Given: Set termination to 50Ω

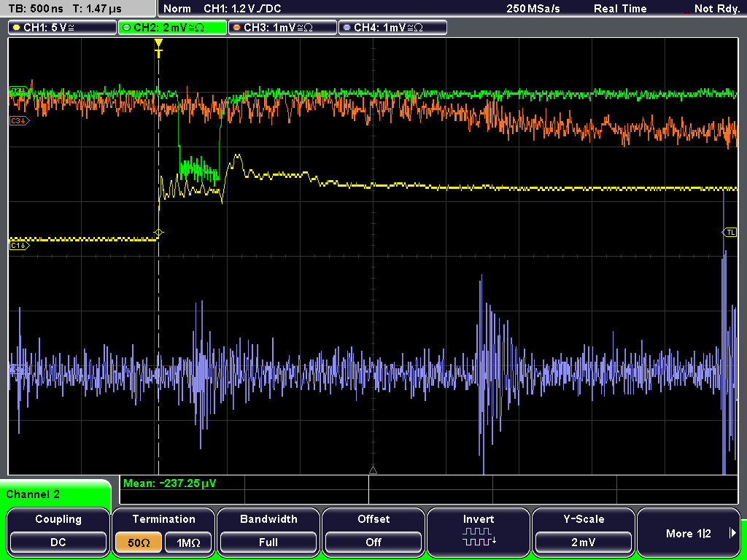Looking at the screenshot, I should pyautogui.click(x=139, y=542).
